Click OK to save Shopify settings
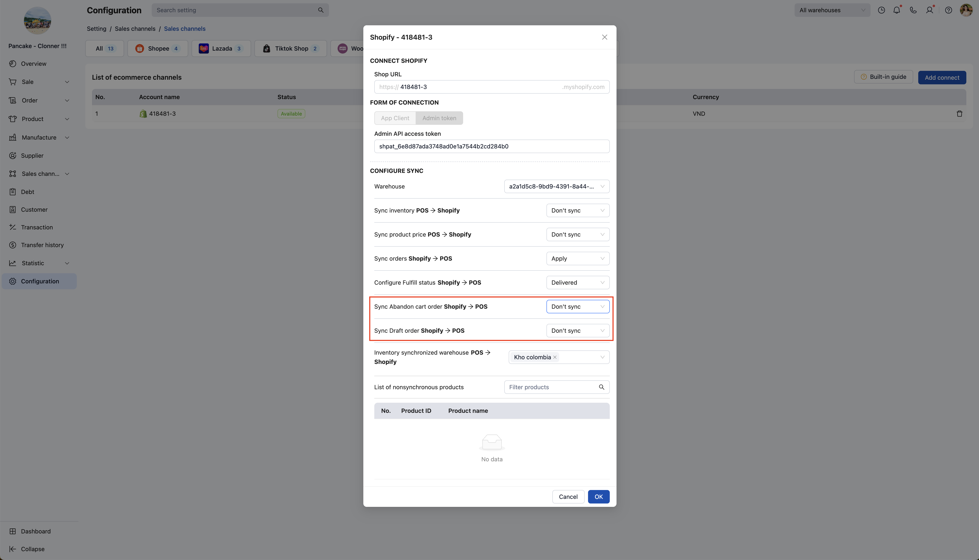This screenshot has width=979, height=560. (x=598, y=497)
